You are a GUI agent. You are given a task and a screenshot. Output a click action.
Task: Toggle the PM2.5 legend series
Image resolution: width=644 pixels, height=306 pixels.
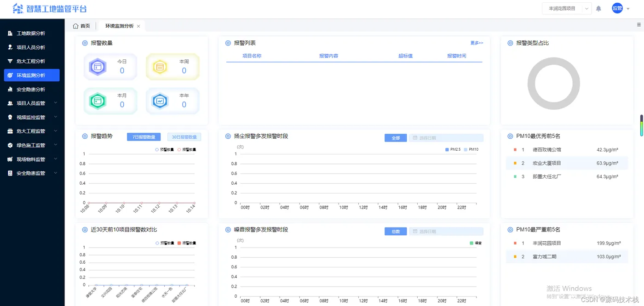pyautogui.click(x=453, y=150)
